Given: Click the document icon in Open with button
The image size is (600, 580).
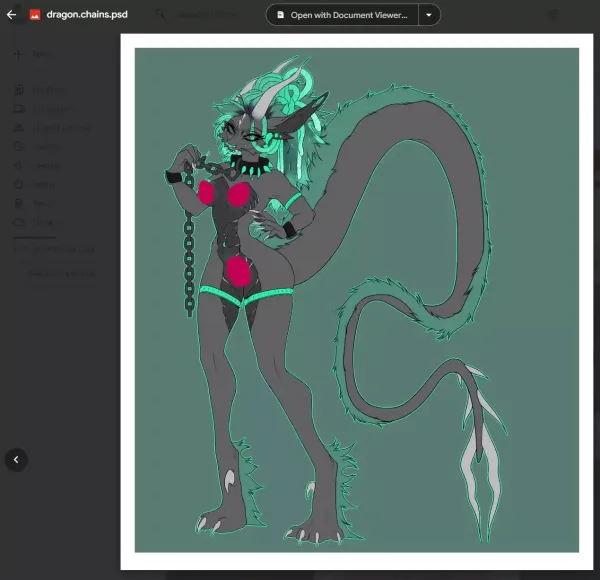Looking at the screenshot, I should pos(281,15).
